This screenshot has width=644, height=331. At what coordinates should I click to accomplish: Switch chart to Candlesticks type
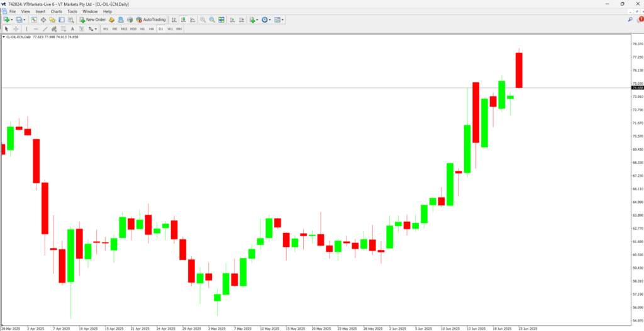click(183, 19)
